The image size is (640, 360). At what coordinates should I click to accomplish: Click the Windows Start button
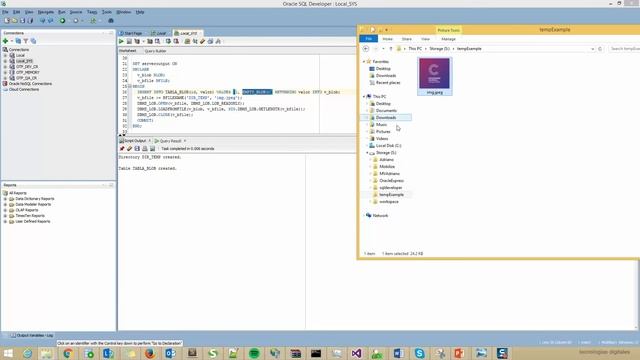[8, 353]
